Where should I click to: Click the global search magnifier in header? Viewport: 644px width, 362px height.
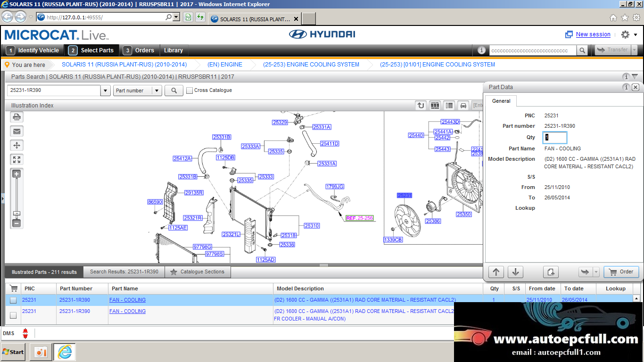tap(582, 50)
